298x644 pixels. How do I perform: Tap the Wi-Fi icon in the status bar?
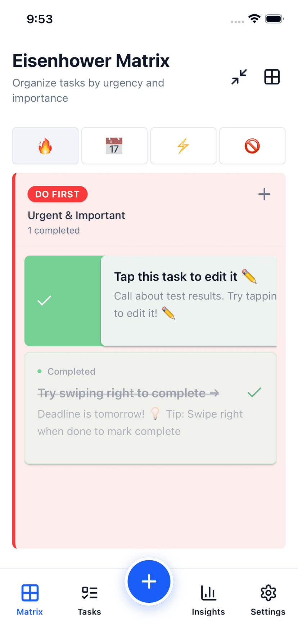coord(254,19)
